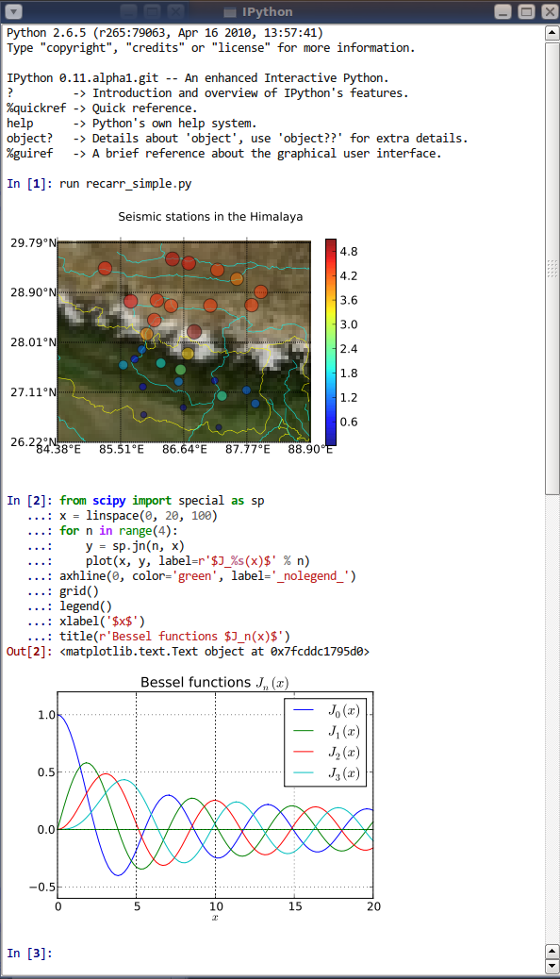Click the 'y = sp.jn(n, x)' line
Viewport: 560px width, 979px height.
(136, 546)
